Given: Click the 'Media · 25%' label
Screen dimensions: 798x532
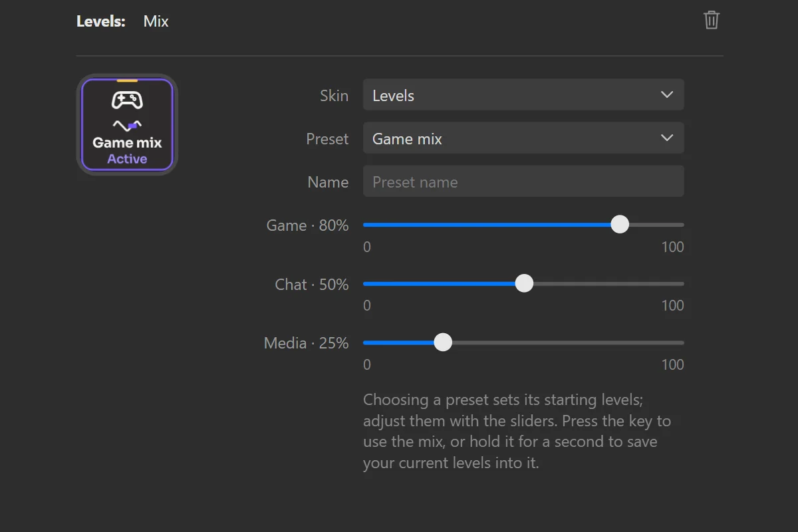Looking at the screenshot, I should [x=306, y=343].
